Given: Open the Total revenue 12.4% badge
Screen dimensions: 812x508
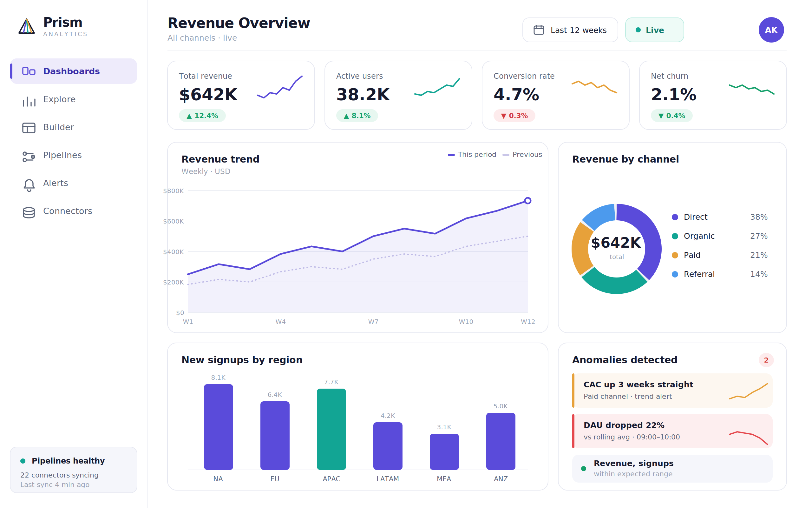Looking at the screenshot, I should tap(202, 116).
